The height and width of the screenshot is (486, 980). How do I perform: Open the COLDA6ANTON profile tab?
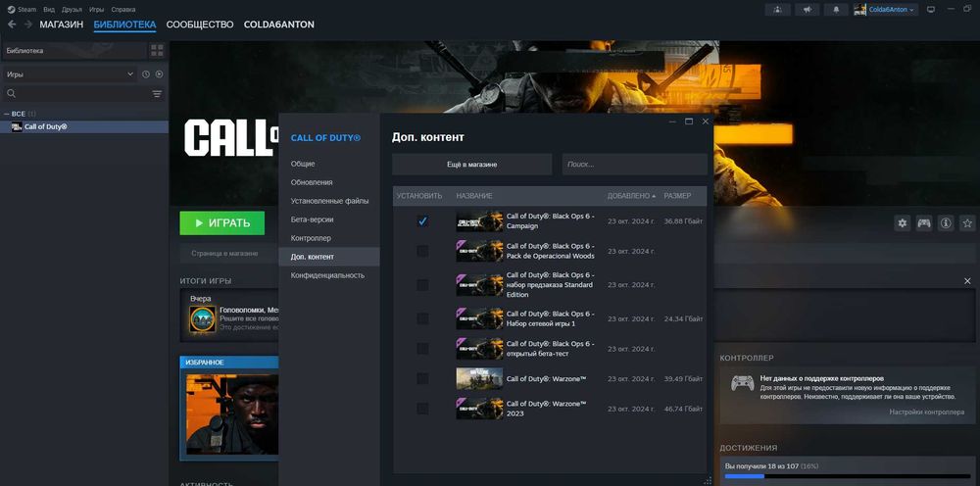pyautogui.click(x=278, y=24)
